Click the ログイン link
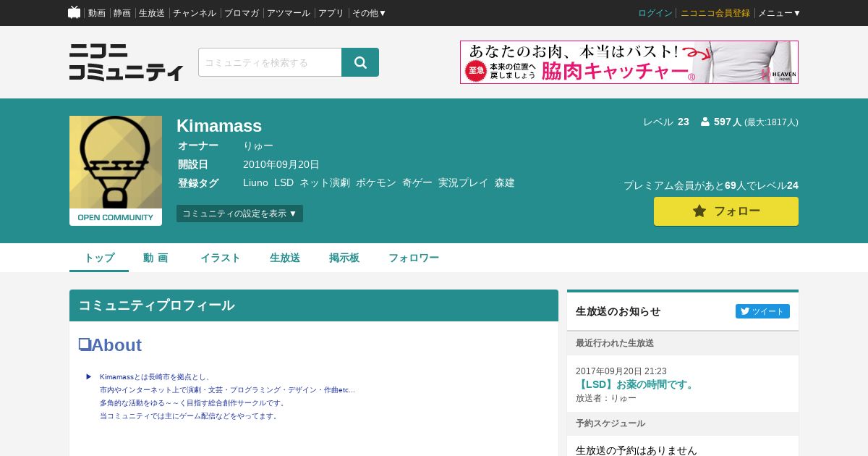 pyautogui.click(x=655, y=13)
